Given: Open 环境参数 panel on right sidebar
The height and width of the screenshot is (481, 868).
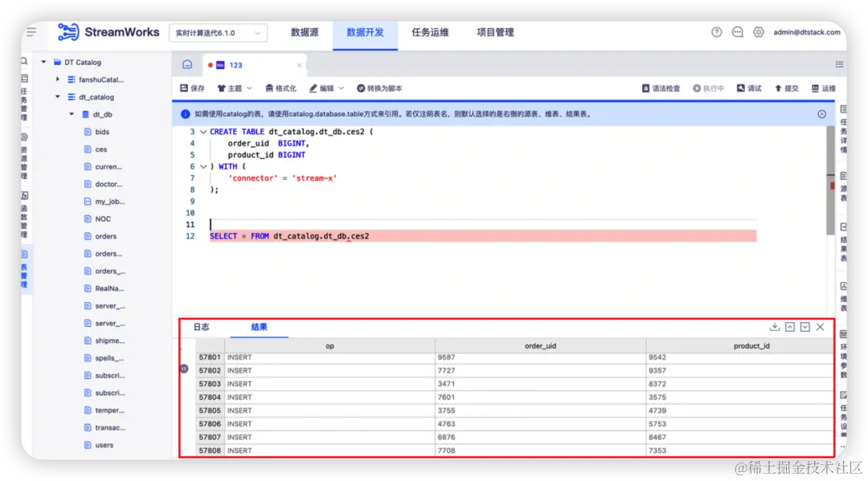Looking at the screenshot, I should pyautogui.click(x=843, y=354).
